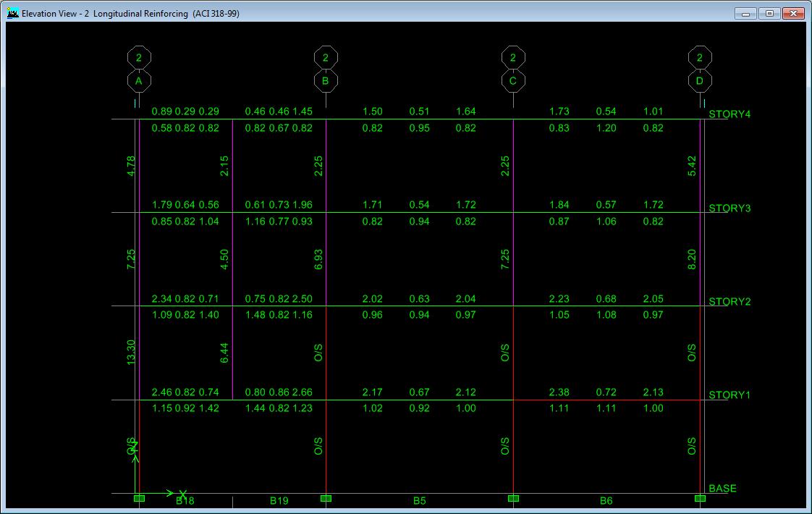812x514 pixels.
Task: Click beam reinforcing value 1.20
Action: coord(606,128)
